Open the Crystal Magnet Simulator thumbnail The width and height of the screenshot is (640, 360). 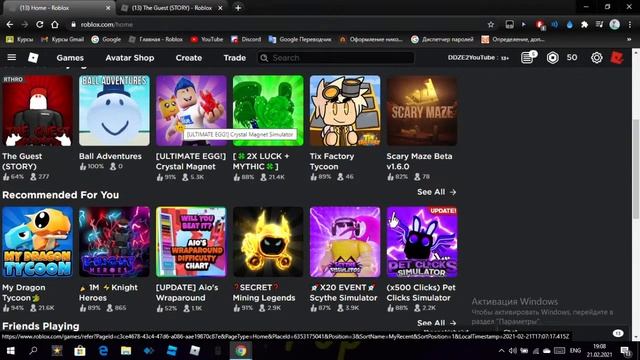(x=191, y=110)
